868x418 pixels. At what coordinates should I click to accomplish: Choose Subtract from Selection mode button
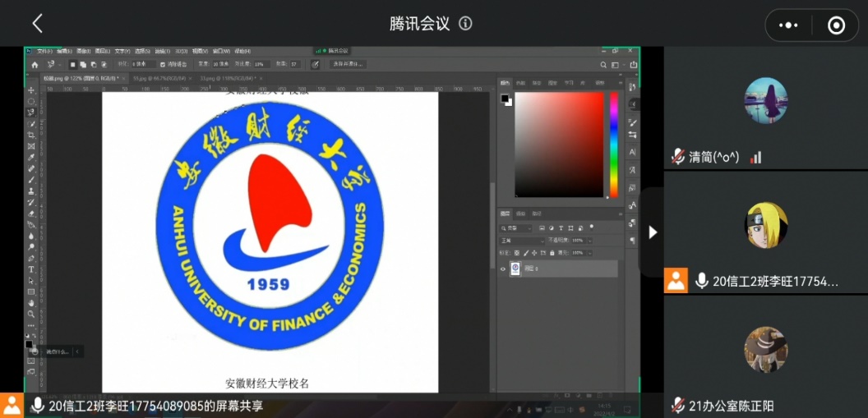click(x=94, y=65)
